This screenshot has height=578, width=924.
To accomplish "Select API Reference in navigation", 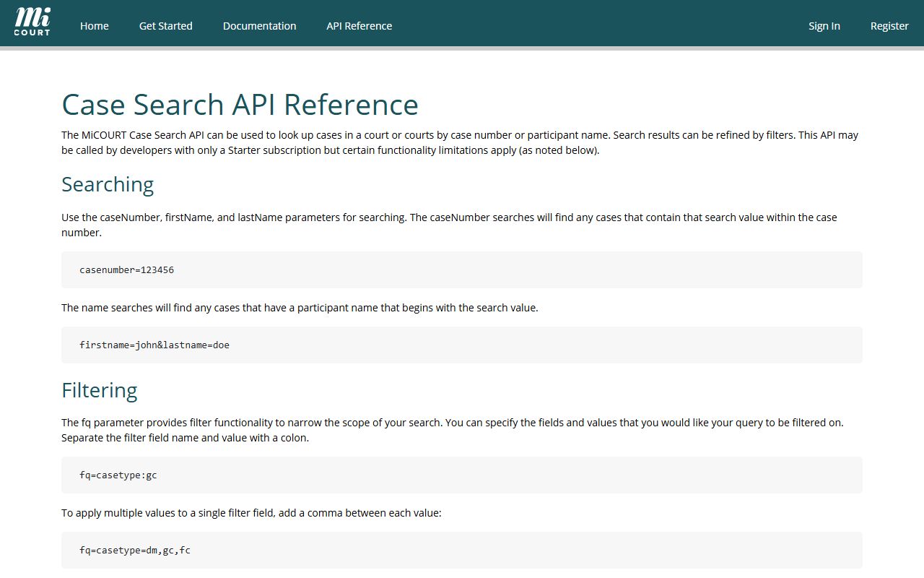I will 359,26.
